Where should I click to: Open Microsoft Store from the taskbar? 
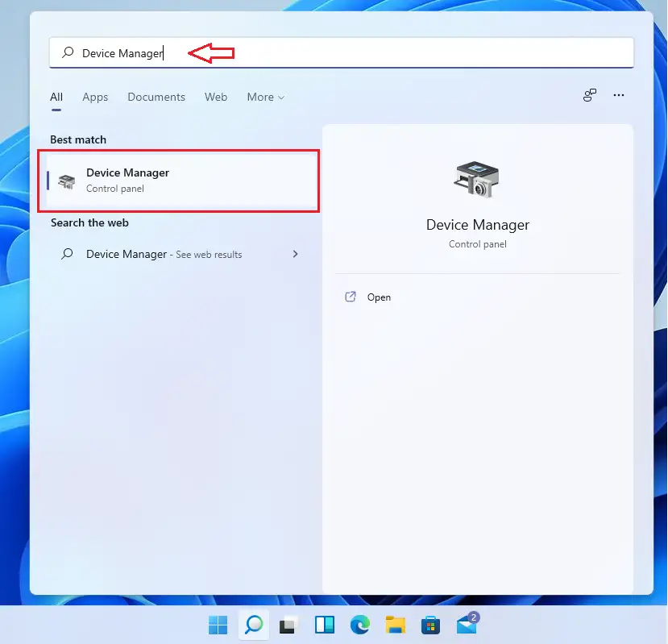[431, 625]
